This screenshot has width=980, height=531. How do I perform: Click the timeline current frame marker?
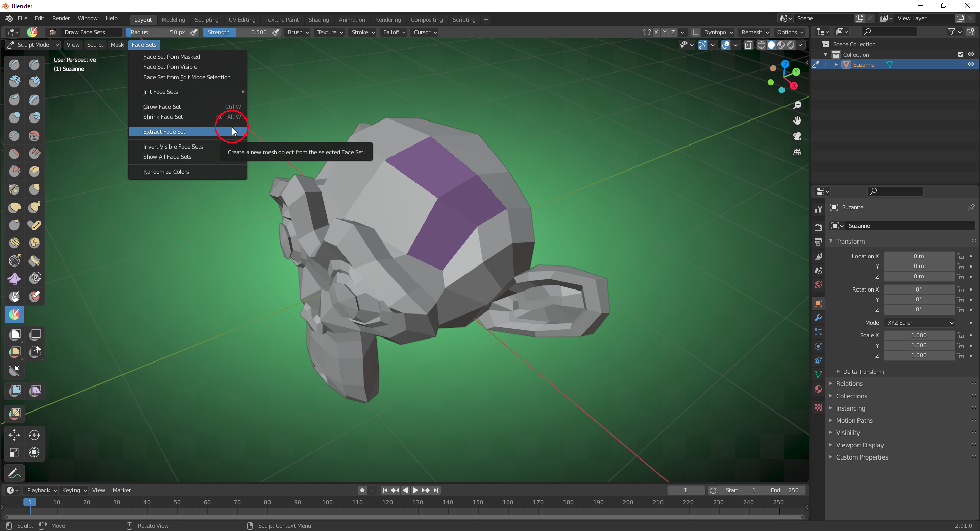(x=30, y=502)
